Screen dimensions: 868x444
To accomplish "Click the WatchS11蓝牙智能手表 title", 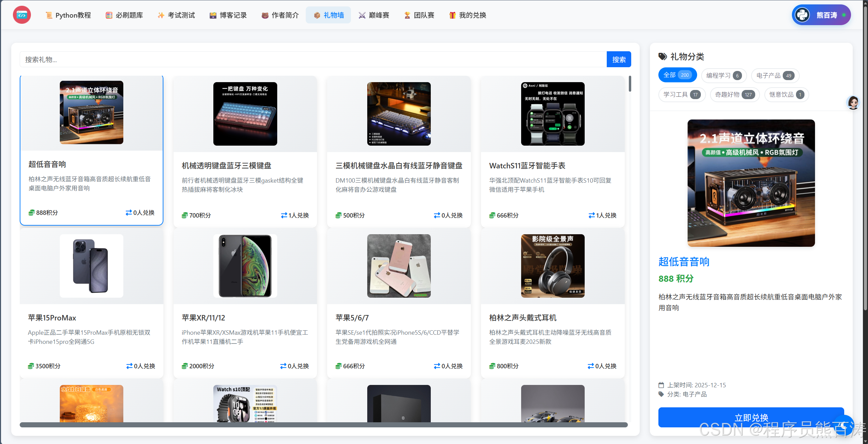I will tap(527, 166).
